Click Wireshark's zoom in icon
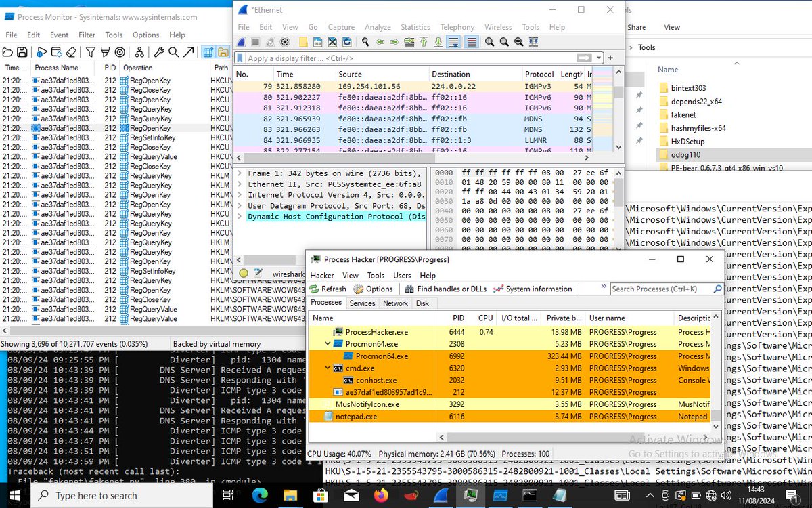The image size is (812, 508). [x=490, y=42]
